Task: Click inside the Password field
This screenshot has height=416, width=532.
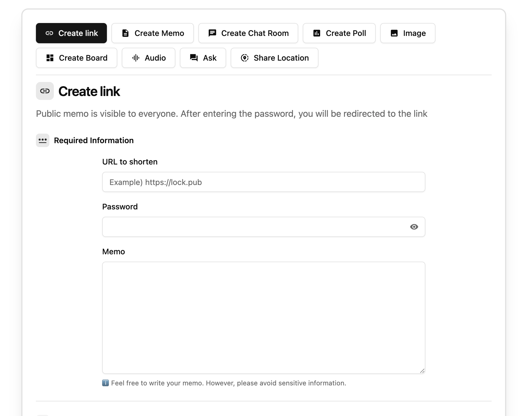Action: pyautogui.click(x=253, y=227)
